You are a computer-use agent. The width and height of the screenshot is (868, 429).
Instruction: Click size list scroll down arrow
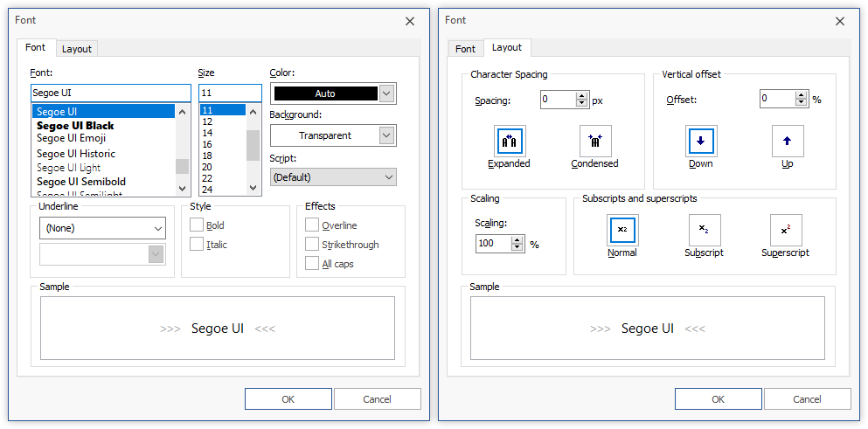tap(253, 188)
